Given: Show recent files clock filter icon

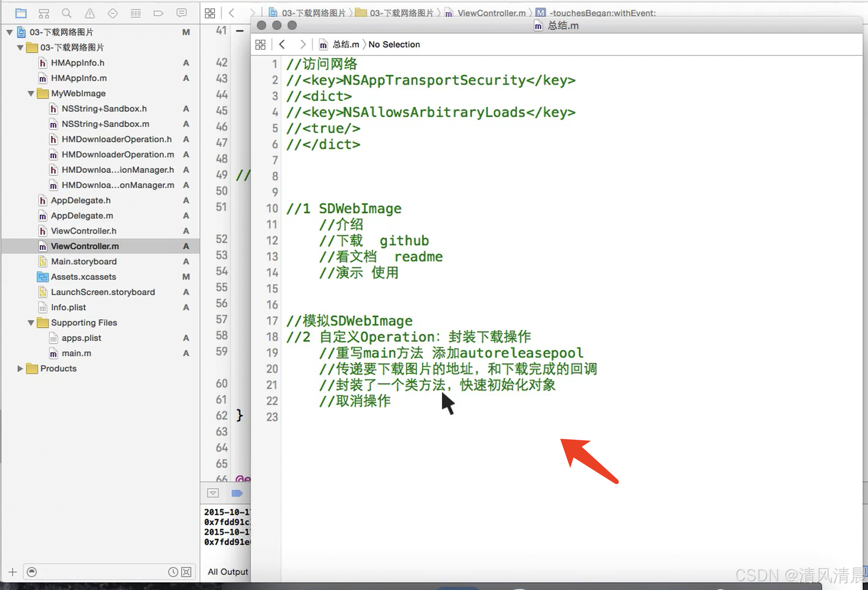Looking at the screenshot, I should 173,572.
